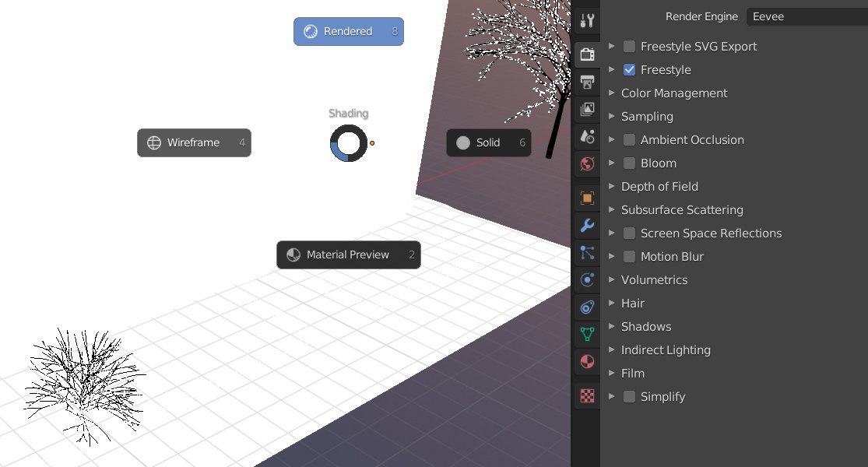The height and width of the screenshot is (467, 868).
Task: Enable the Bloom checkbox
Action: [630, 163]
